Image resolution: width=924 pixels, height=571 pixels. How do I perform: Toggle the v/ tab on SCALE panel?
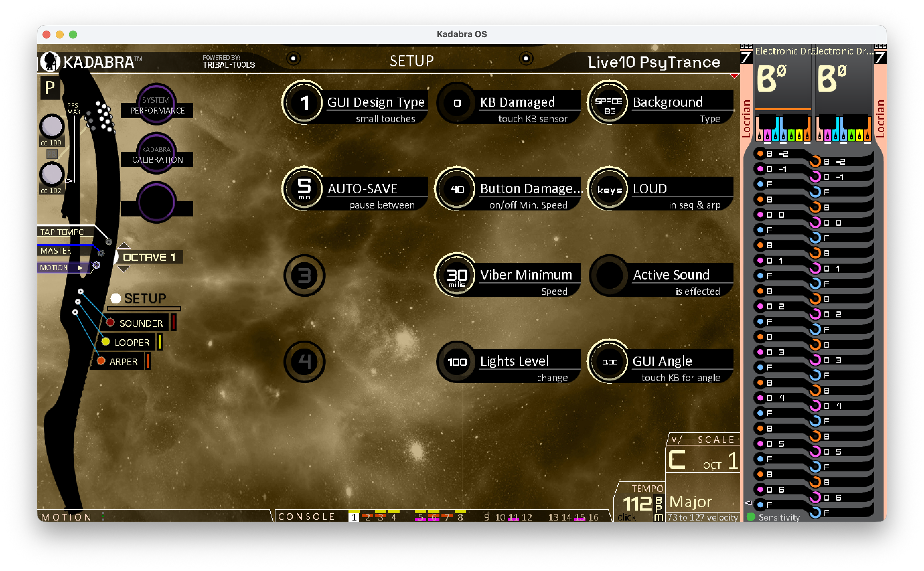click(676, 439)
